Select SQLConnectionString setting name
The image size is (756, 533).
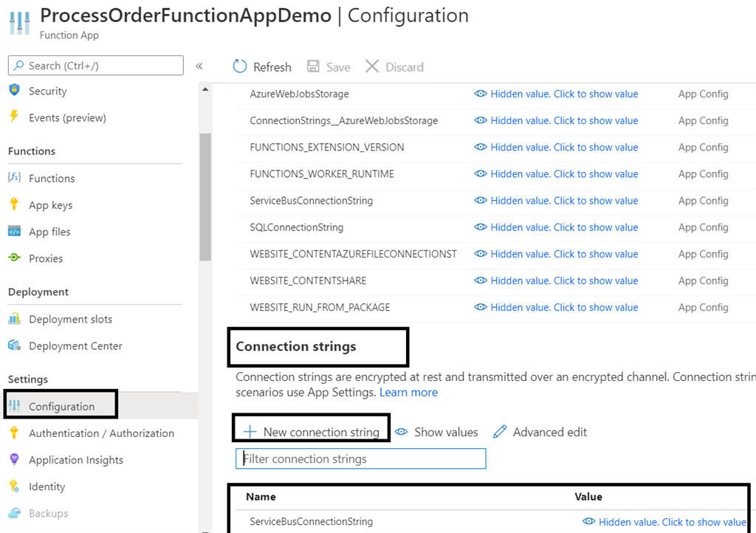(x=297, y=227)
